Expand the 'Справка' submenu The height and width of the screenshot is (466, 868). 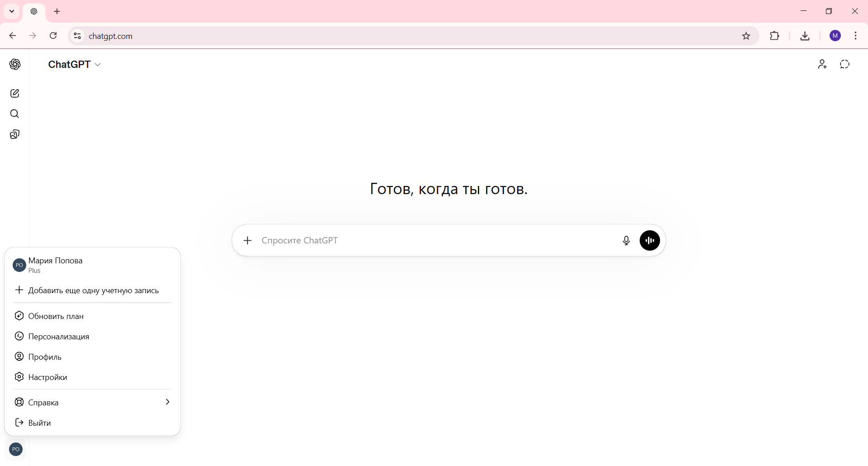[x=92, y=402]
